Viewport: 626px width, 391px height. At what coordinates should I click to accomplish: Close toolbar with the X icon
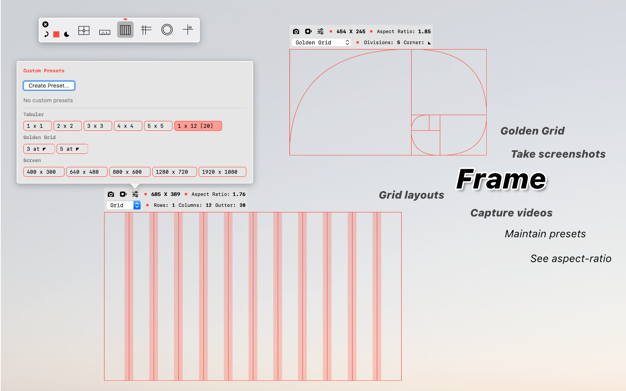tap(46, 24)
